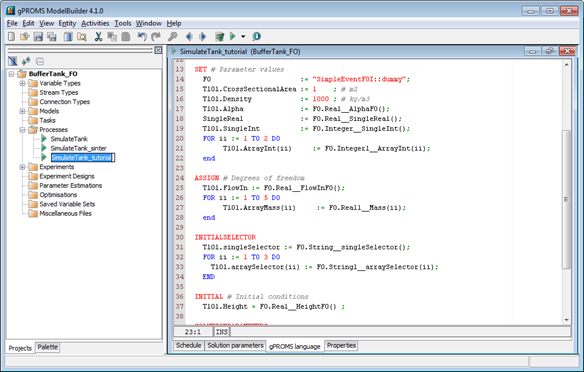Open the Help menu
The width and height of the screenshot is (584, 372).
[x=174, y=23]
